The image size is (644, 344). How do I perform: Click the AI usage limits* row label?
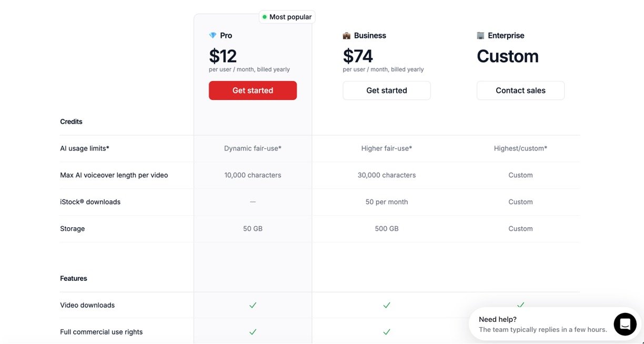point(85,148)
